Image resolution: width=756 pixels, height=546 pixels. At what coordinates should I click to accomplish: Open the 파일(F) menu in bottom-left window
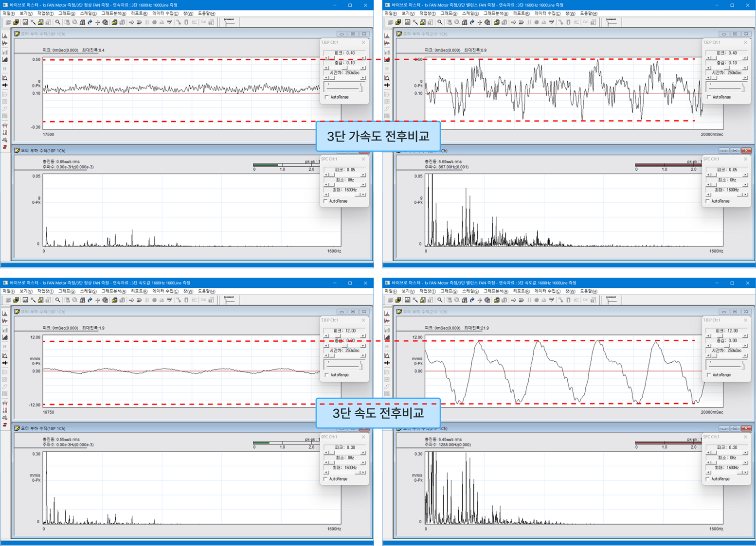coord(9,291)
